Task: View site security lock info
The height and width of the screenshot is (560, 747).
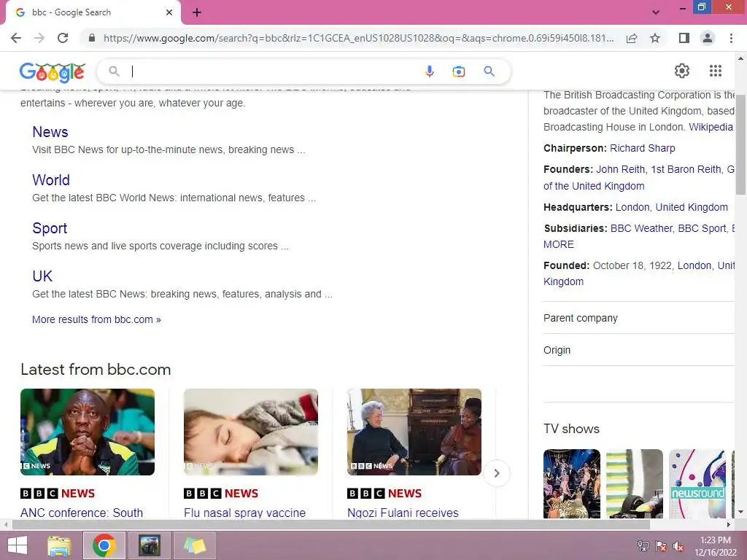Action: (92, 38)
